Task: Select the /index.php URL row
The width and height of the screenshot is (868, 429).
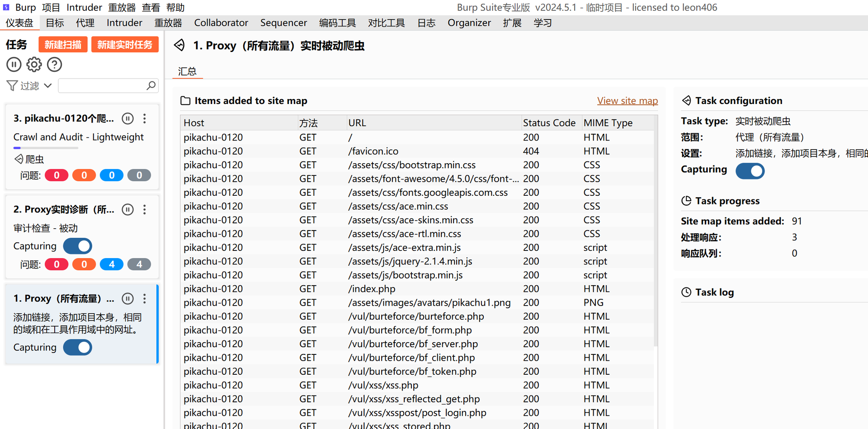Action: point(417,288)
